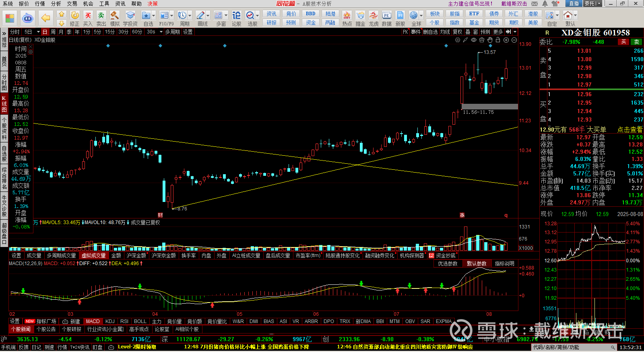
Task: Open the 热点 hot topics flame icon
Action: [347, 15]
